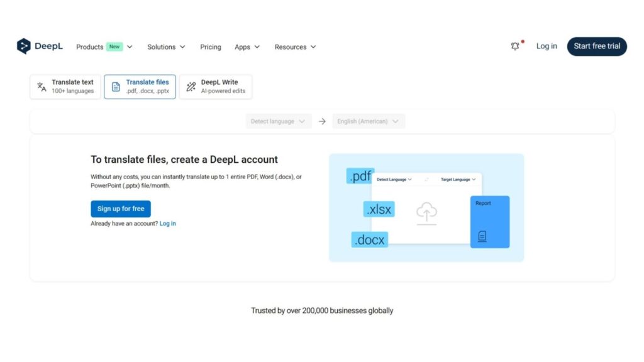Go to the Pricing page
The width and height of the screenshot is (644, 362).
211,47
